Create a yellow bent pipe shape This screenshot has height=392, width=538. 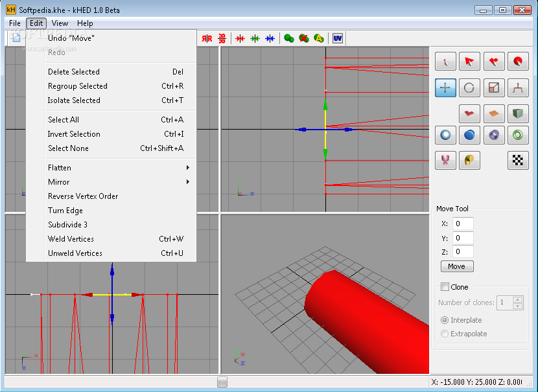coord(469,160)
